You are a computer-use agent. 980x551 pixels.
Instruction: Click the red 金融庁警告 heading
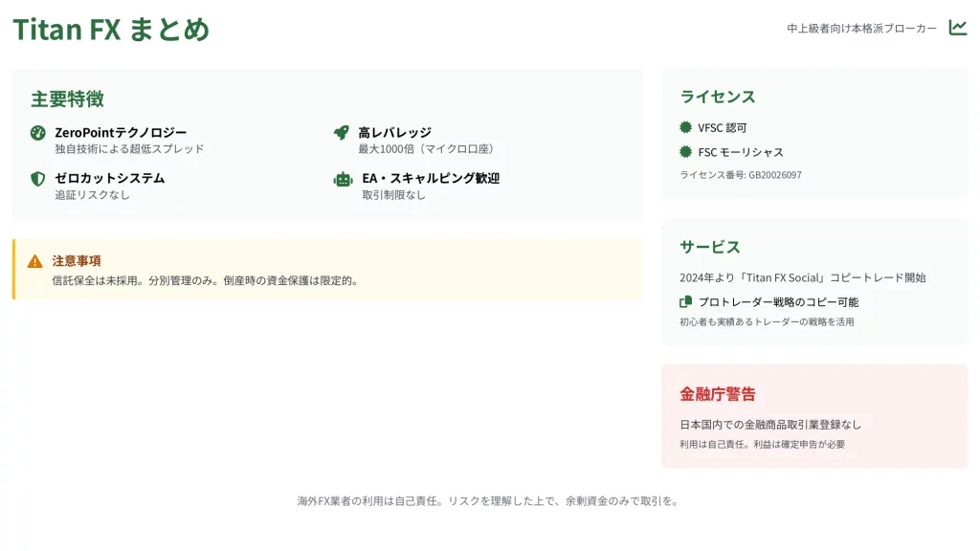718,394
